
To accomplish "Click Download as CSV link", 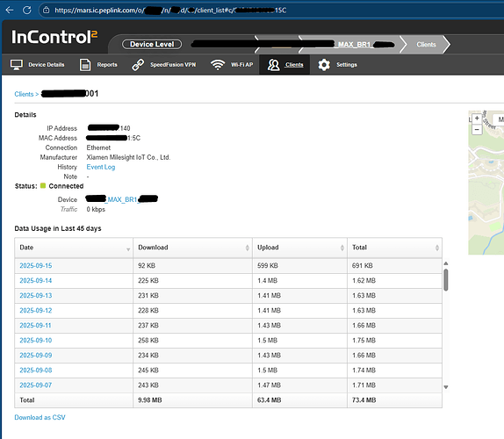I will coord(40,417).
